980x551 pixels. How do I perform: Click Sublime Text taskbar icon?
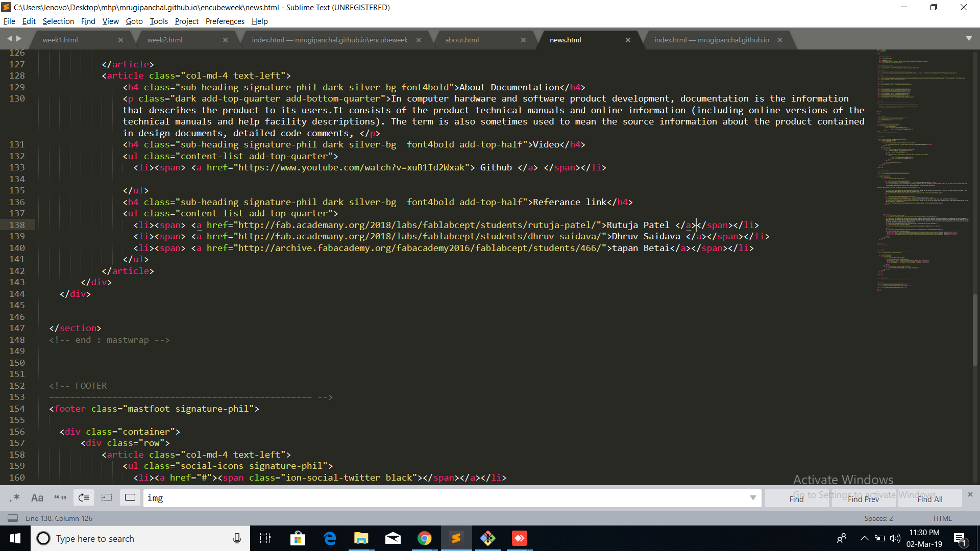click(456, 538)
